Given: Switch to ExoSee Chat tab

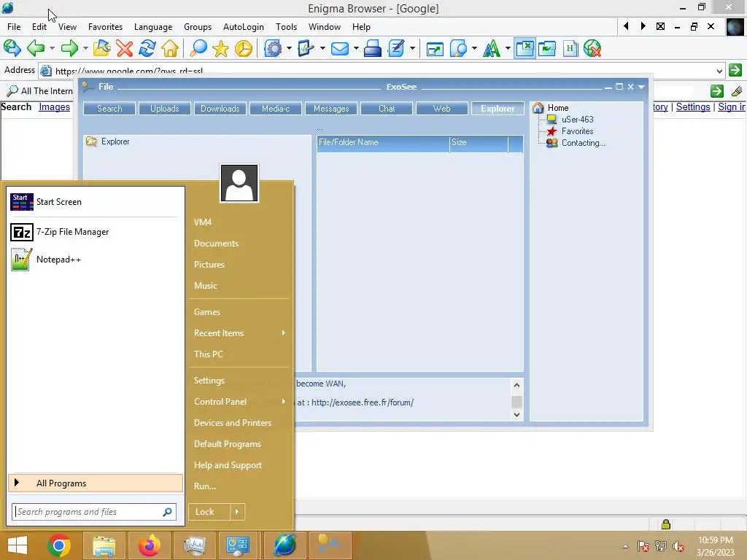Looking at the screenshot, I should pos(387,109).
